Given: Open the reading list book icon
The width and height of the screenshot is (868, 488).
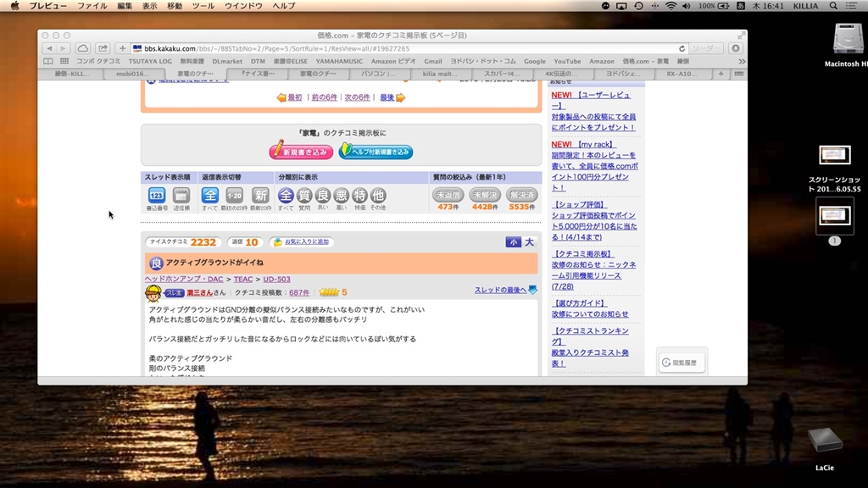Looking at the screenshot, I should [x=48, y=61].
